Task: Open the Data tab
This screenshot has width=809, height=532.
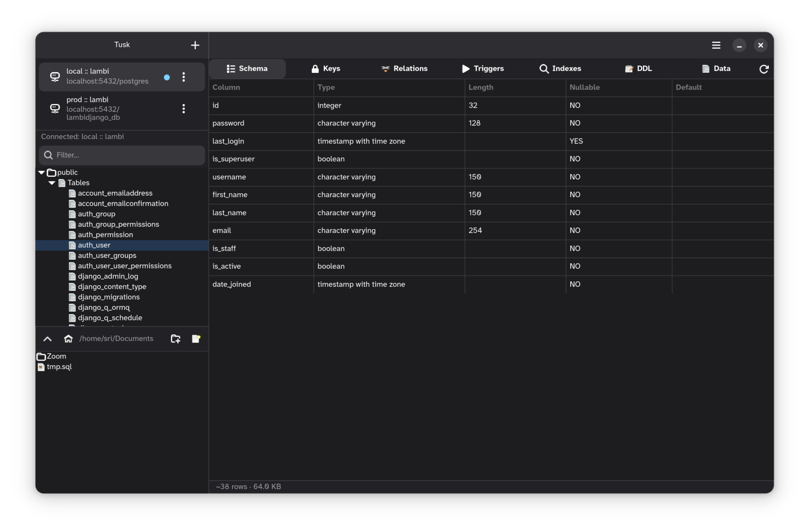Action: click(x=716, y=69)
